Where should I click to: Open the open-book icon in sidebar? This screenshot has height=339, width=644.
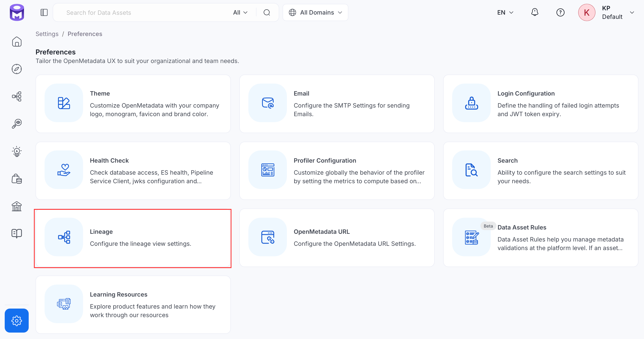pyautogui.click(x=17, y=233)
